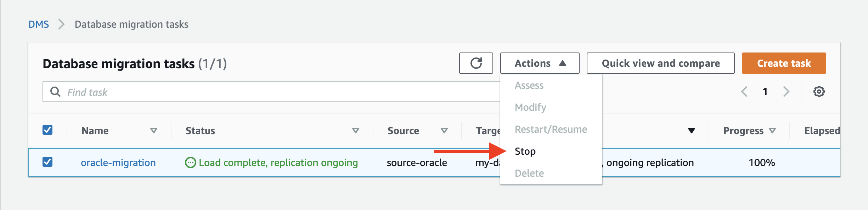This screenshot has height=210, width=868.
Task: Uncheck the select-all tasks checkbox
Action: coord(48,130)
